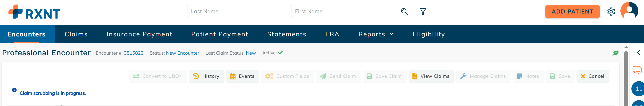Switch to the Claims tab
This screenshot has height=106, width=644.
pyautogui.click(x=76, y=34)
